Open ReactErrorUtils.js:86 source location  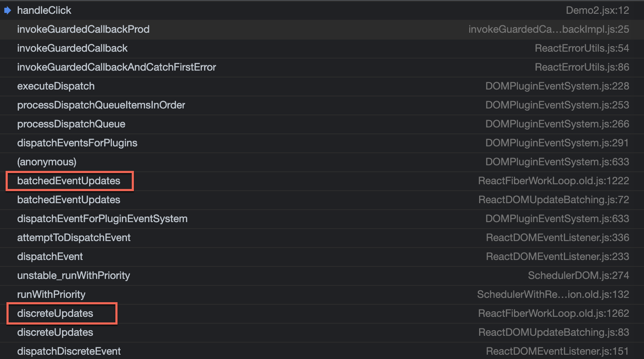(582, 67)
